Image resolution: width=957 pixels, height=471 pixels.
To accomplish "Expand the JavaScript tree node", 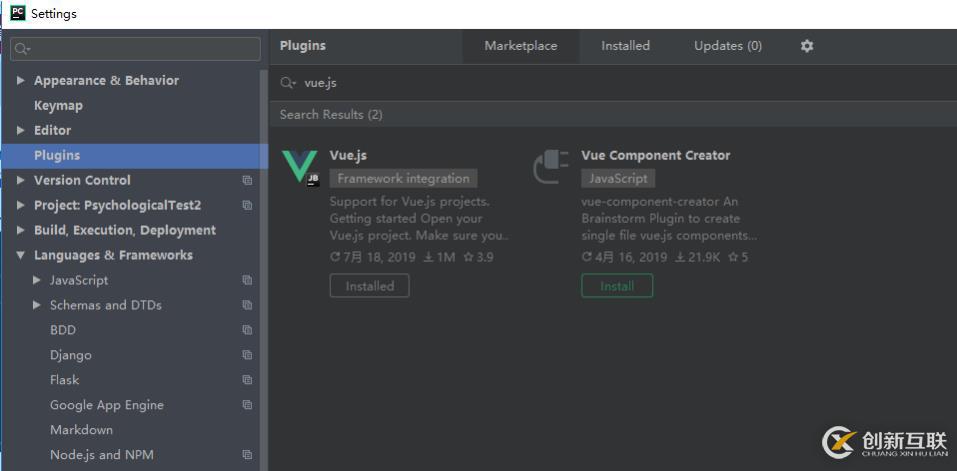I will 37,281.
